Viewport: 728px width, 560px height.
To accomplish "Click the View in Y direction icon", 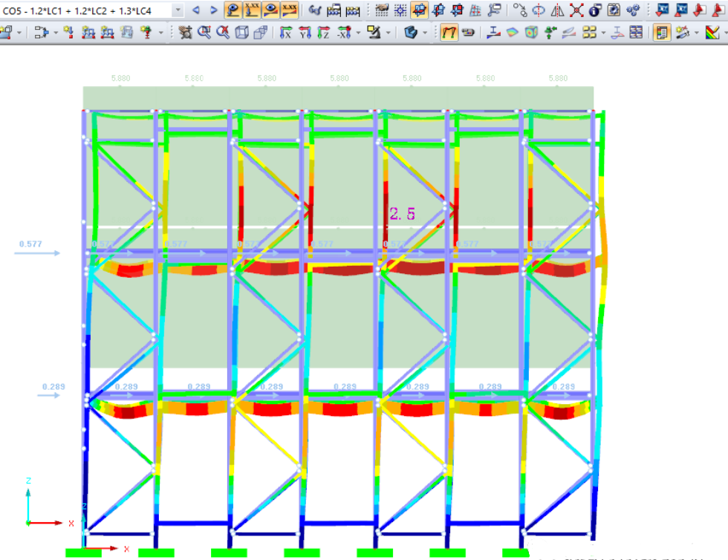I will (305, 33).
